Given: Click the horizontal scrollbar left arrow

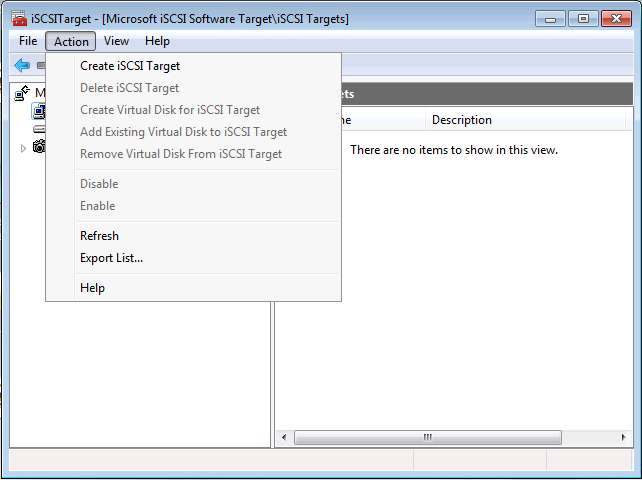Looking at the screenshot, I should pyautogui.click(x=284, y=437).
